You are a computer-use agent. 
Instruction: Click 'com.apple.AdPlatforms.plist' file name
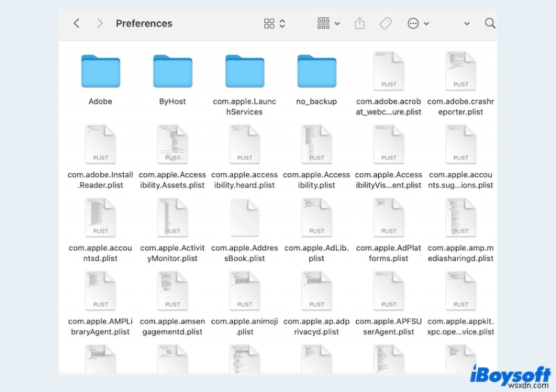[x=389, y=253]
